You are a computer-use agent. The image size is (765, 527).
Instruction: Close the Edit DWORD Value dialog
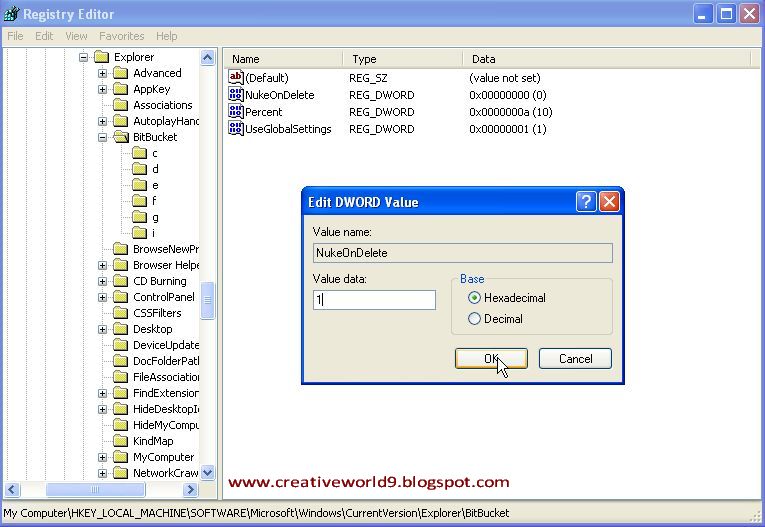click(609, 202)
